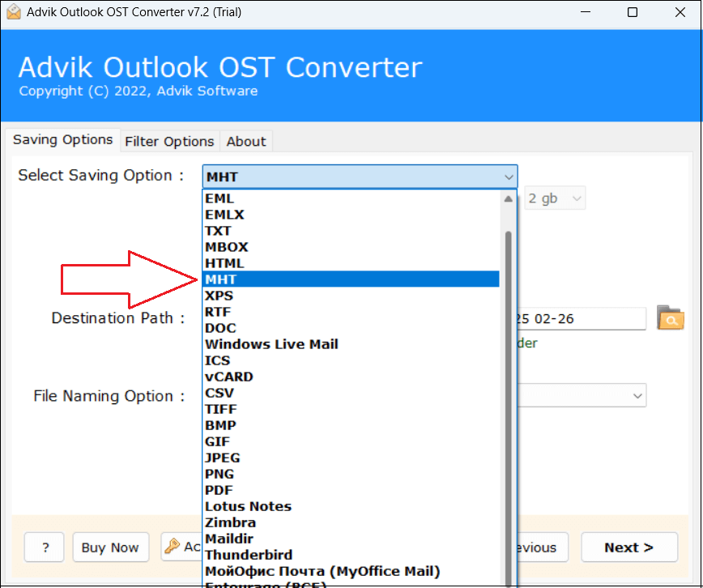Maximize the converter window
Viewport: 703px width, 588px height.
(633, 12)
